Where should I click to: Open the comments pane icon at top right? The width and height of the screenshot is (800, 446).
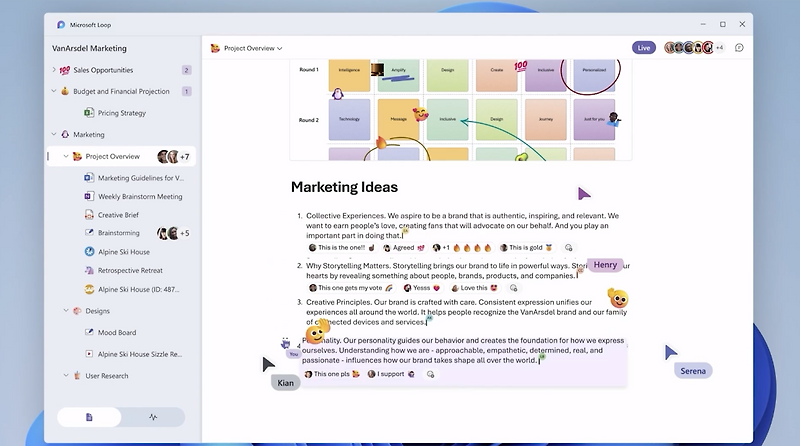pos(739,48)
